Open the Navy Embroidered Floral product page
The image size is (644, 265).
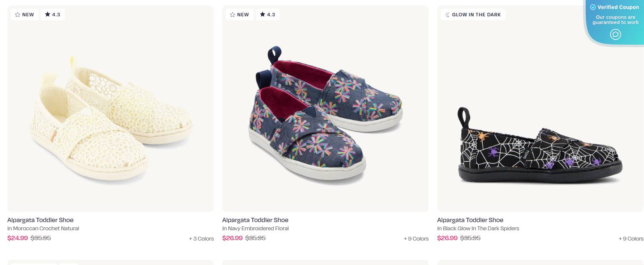[255, 220]
